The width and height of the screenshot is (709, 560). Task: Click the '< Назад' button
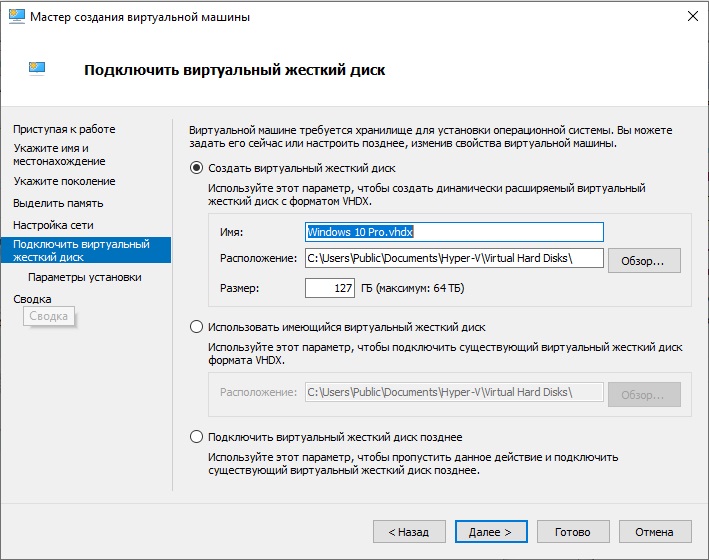coord(409,532)
